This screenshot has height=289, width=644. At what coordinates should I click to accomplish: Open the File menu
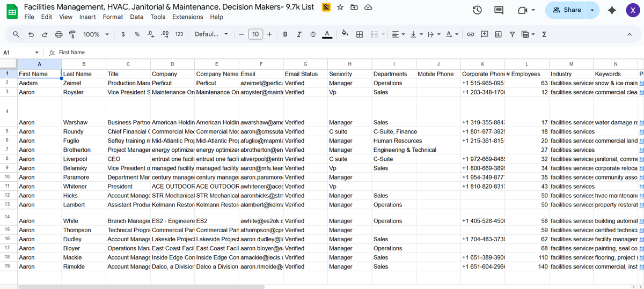click(30, 17)
